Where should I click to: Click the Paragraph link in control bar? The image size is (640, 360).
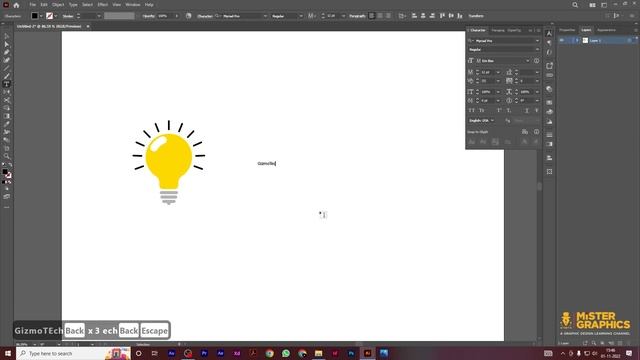pyautogui.click(x=357, y=16)
